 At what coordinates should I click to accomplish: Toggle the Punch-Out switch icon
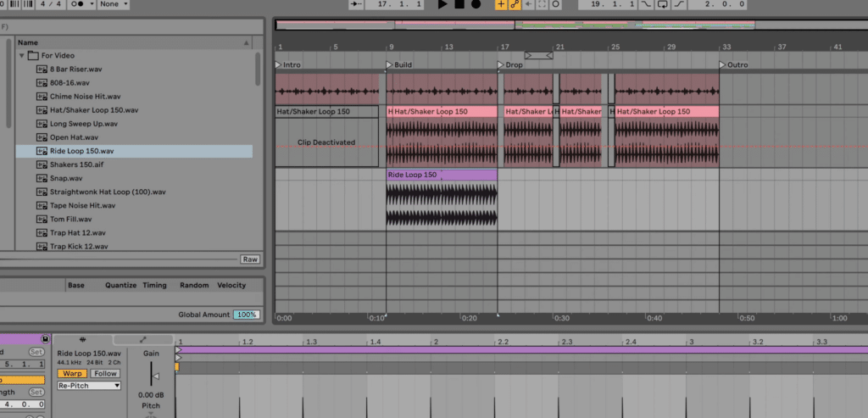pyautogui.click(x=679, y=4)
